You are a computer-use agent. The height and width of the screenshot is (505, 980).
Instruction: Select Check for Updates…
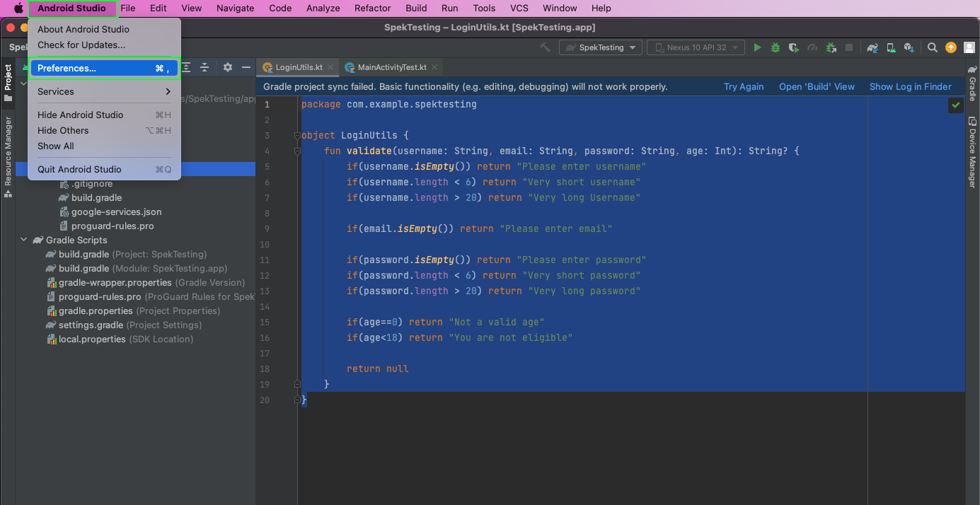coord(104,45)
